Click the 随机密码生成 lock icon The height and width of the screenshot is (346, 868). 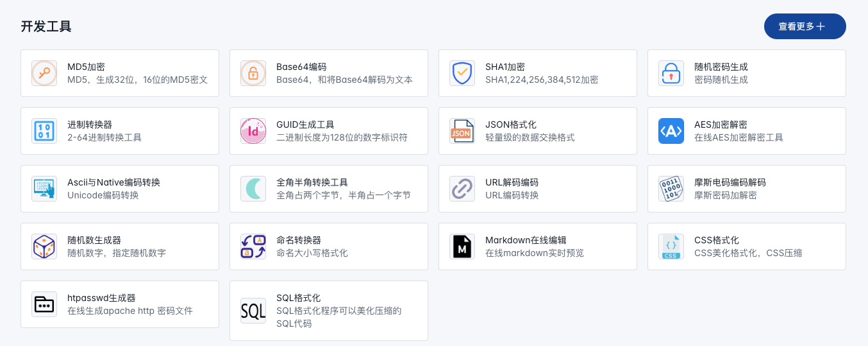[671, 73]
